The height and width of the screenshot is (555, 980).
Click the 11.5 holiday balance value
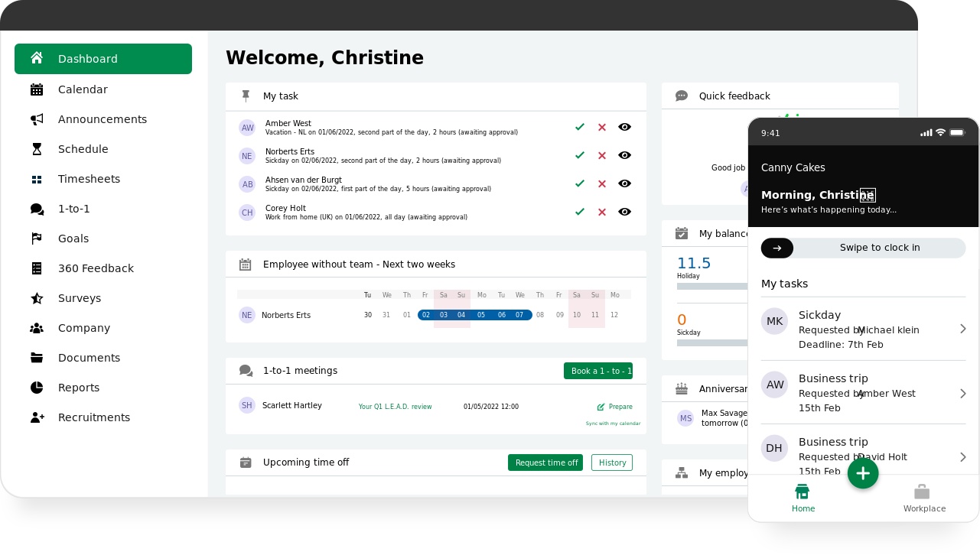(x=694, y=263)
